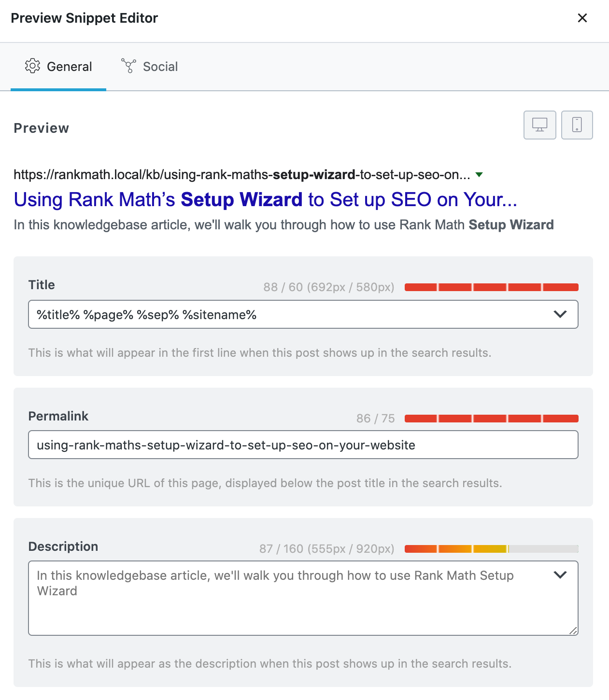Close the Preview Snippet Editor
609x700 pixels.
582,18
